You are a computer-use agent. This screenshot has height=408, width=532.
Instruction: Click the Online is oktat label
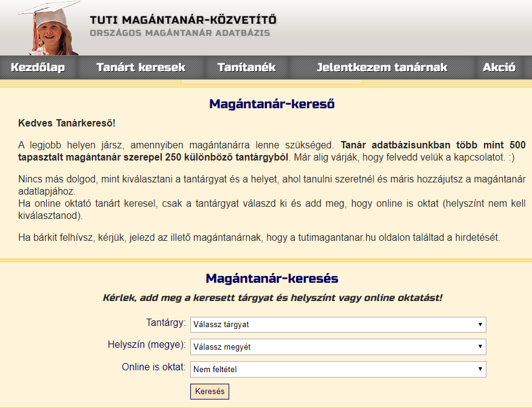pyautogui.click(x=154, y=367)
